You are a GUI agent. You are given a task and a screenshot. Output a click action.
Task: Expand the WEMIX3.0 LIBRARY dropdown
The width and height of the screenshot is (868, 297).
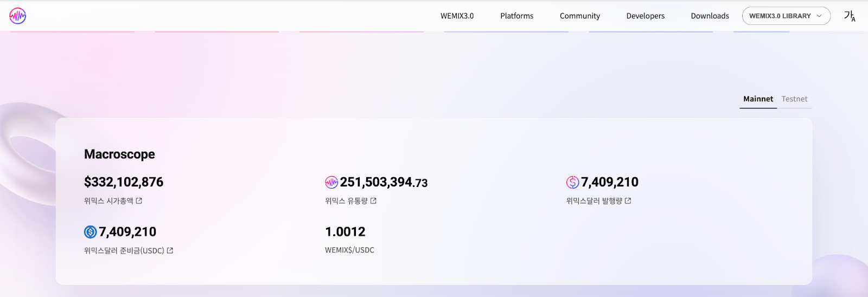pos(786,16)
